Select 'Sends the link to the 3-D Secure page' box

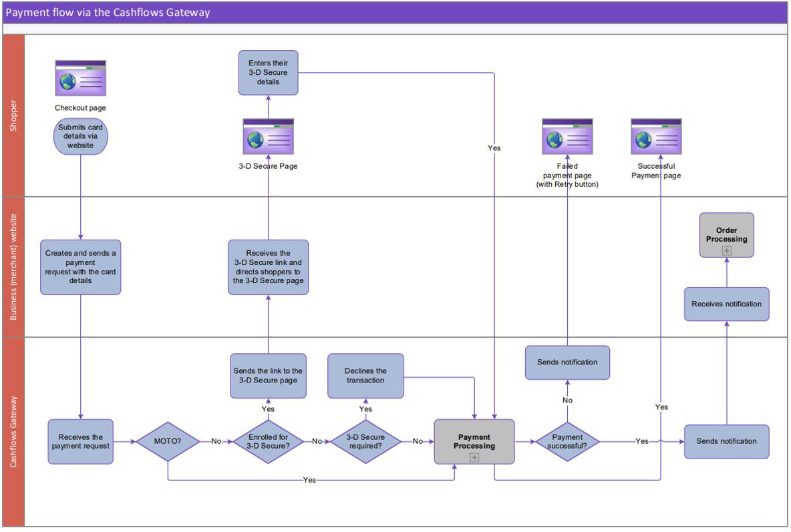[269, 376]
